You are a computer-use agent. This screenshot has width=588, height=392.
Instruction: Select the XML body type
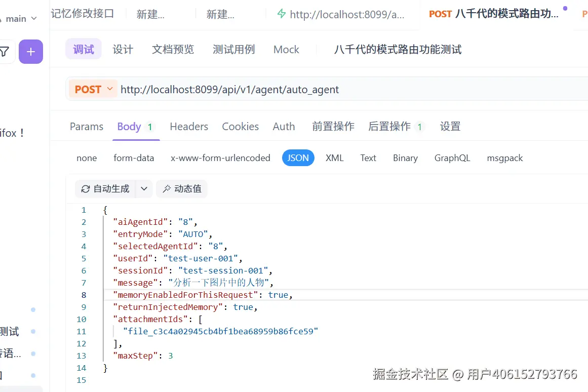pyautogui.click(x=334, y=158)
